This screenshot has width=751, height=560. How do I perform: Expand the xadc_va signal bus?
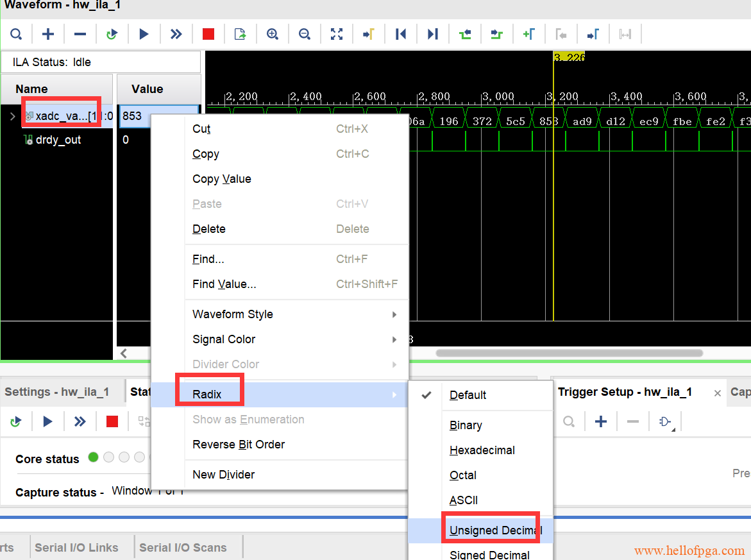[x=12, y=116]
